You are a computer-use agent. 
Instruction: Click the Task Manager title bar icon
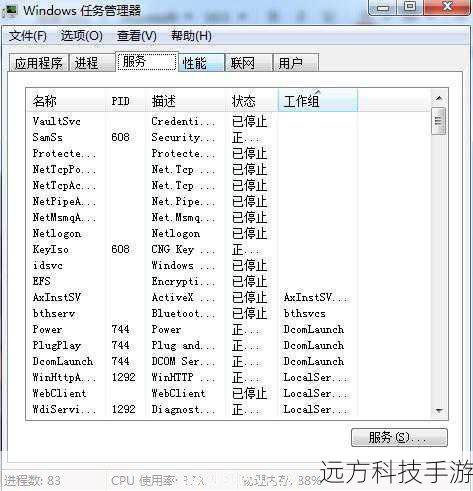pos(9,10)
